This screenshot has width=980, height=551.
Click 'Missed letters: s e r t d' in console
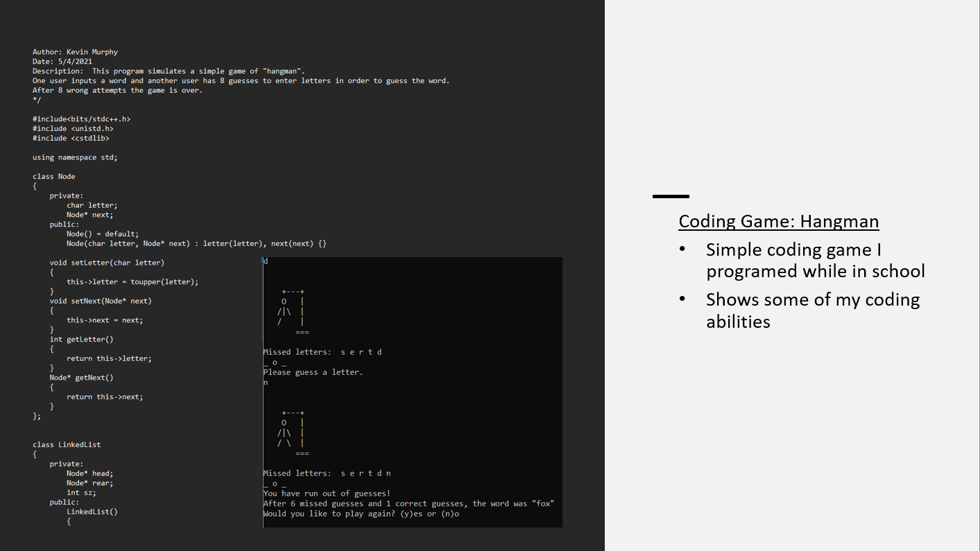click(x=323, y=352)
